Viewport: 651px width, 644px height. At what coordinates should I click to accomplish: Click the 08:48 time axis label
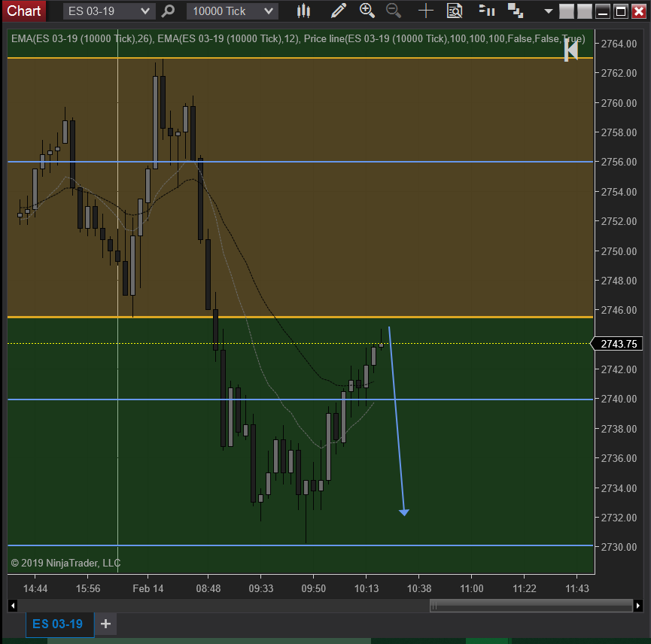tap(208, 588)
